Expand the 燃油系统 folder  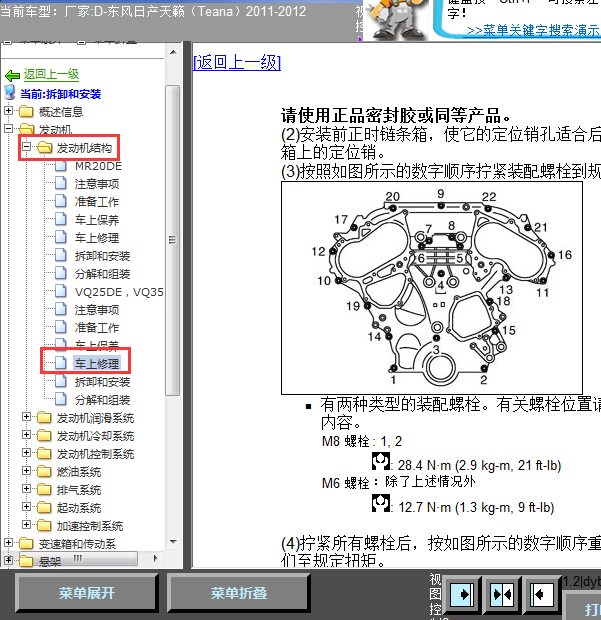[x=26, y=471]
